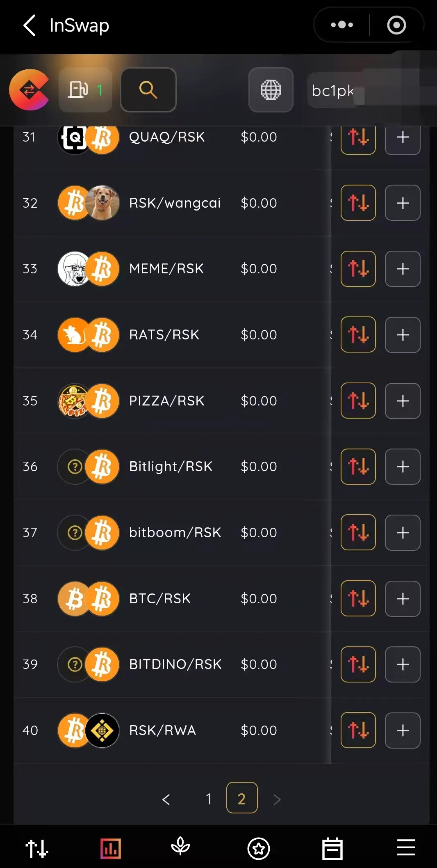Open the PIZZA/RSK pair row
The image size is (437, 868).
point(166,401)
